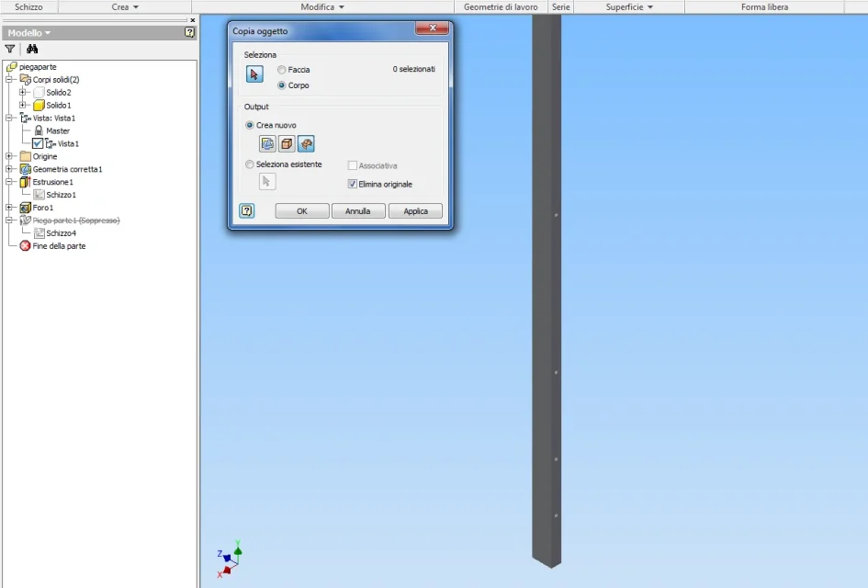Expand the Origine folder node
The image size is (868, 588).
9,156
